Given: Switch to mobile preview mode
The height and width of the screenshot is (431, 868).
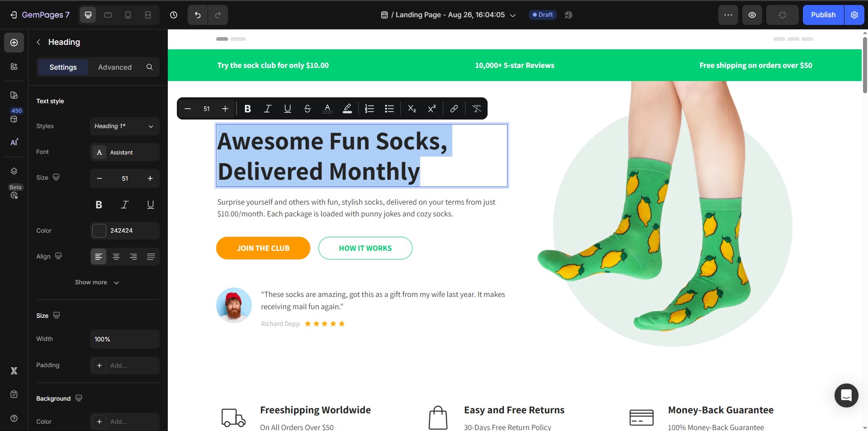Looking at the screenshot, I should [x=128, y=14].
